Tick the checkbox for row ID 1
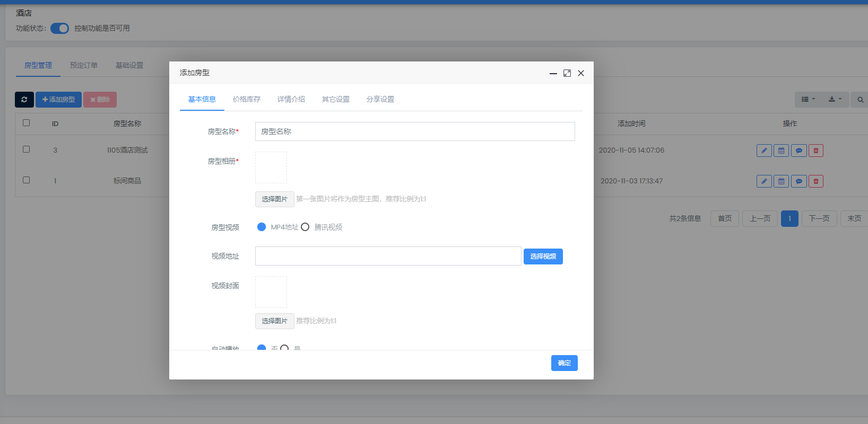The height and width of the screenshot is (424, 868). click(26, 180)
